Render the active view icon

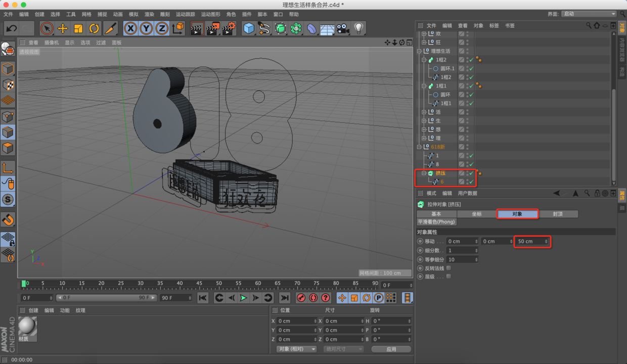coord(197,28)
